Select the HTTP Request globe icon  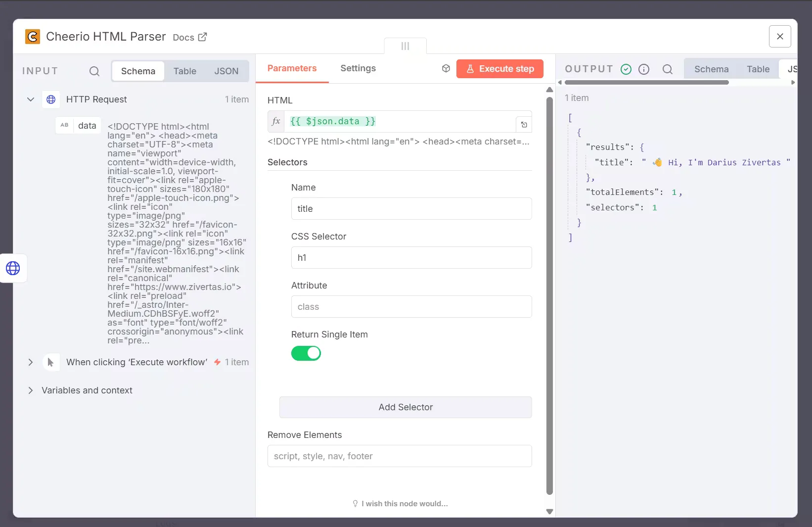50,99
